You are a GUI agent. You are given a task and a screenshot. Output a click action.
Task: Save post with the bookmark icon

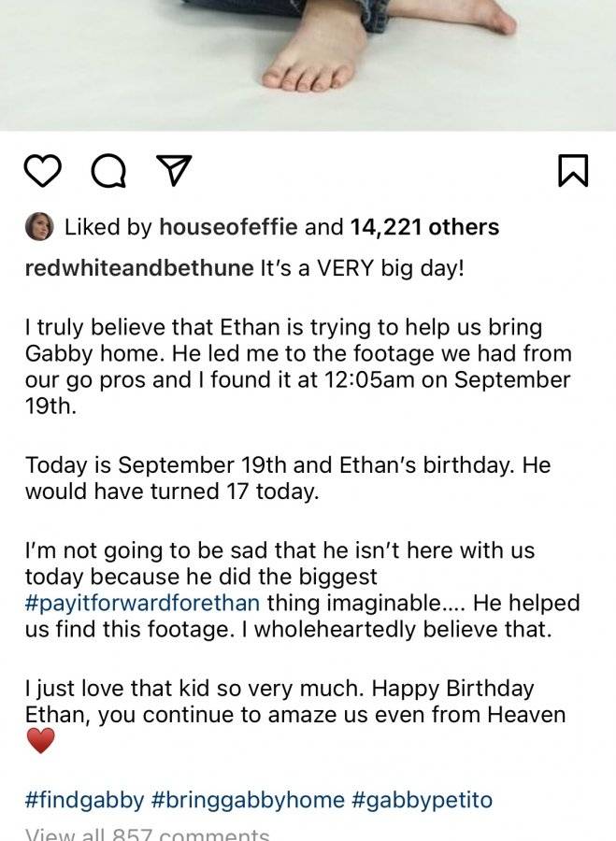point(573,171)
